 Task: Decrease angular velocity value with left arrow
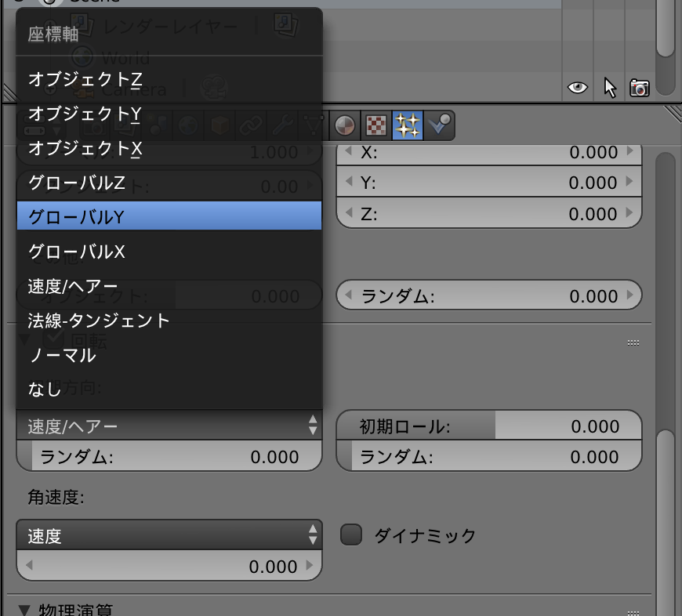[29, 565]
